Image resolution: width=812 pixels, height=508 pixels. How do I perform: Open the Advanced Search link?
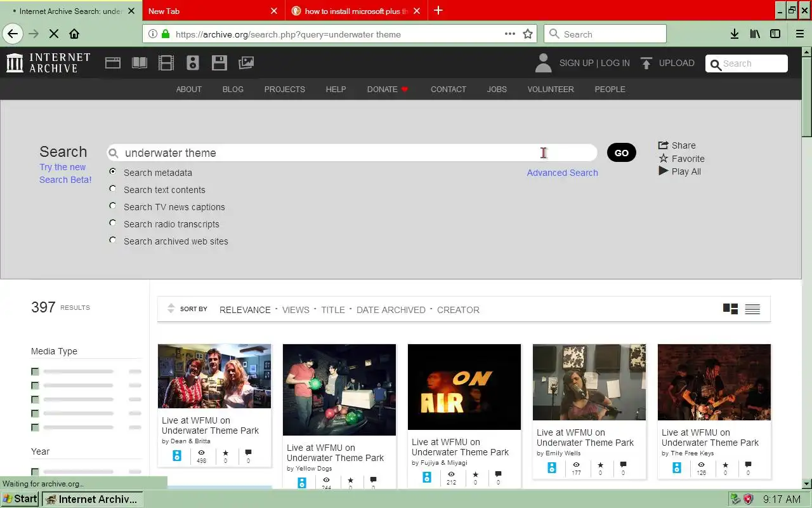click(x=562, y=173)
